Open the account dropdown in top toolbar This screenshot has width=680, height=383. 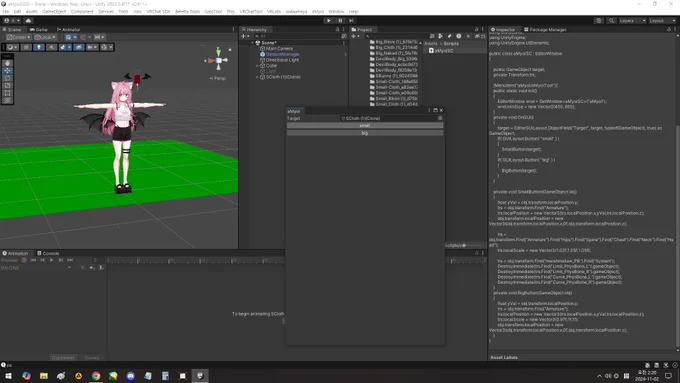click(x=12, y=20)
